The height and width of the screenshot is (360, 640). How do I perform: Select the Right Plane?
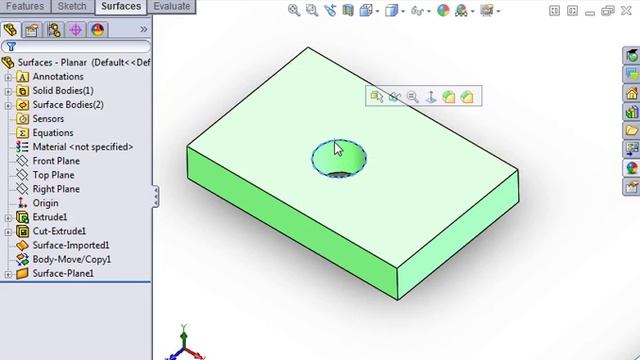tap(56, 189)
